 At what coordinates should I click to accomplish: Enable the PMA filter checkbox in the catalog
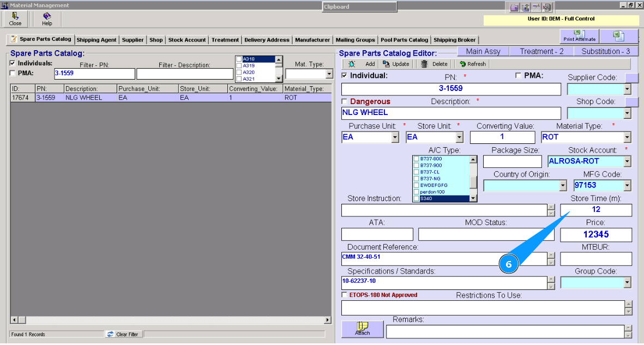coord(13,72)
